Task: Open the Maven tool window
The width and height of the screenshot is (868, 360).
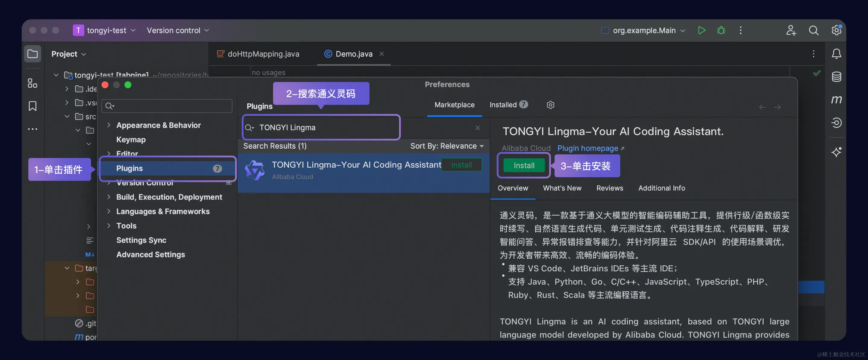Action: (836, 100)
